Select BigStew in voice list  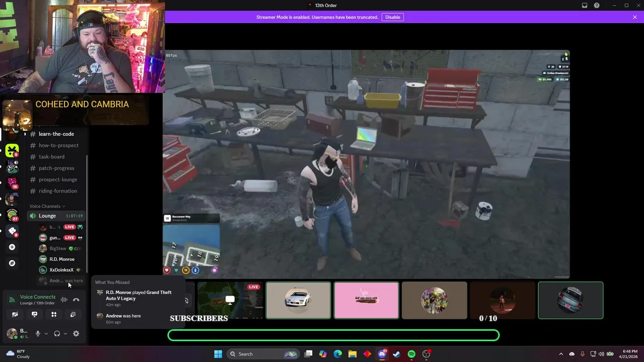coord(61,248)
